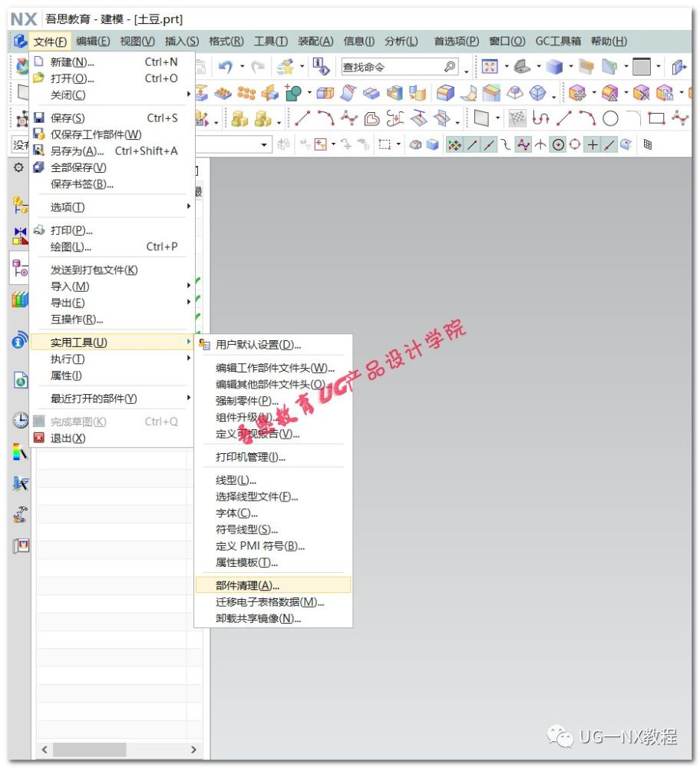Open the selection filter combo box arrow
The height and width of the screenshot is (768, 700).
(264, 145)
